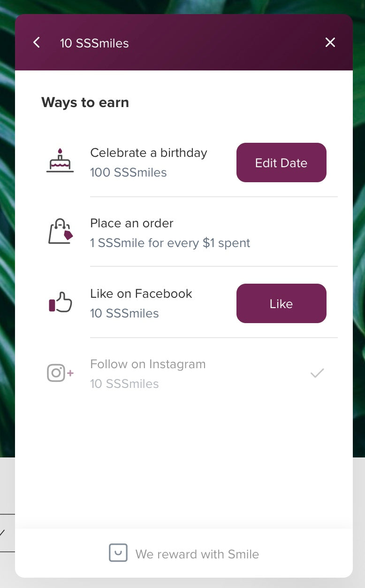
Task: Close the SSSmiles rewards panel
Action: click(x=330, y=43)
